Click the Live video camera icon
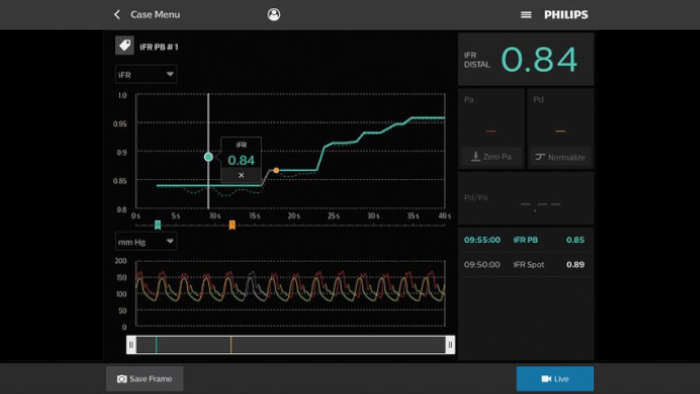The height and width of the screenshot is (394, 700). point(546,379)
